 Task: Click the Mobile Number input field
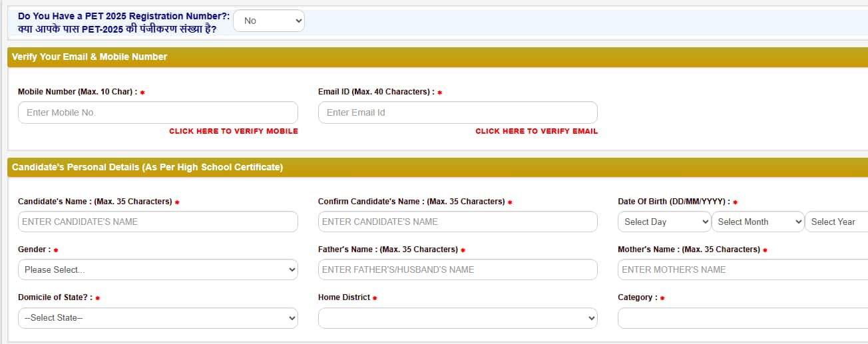coord(158,112)
